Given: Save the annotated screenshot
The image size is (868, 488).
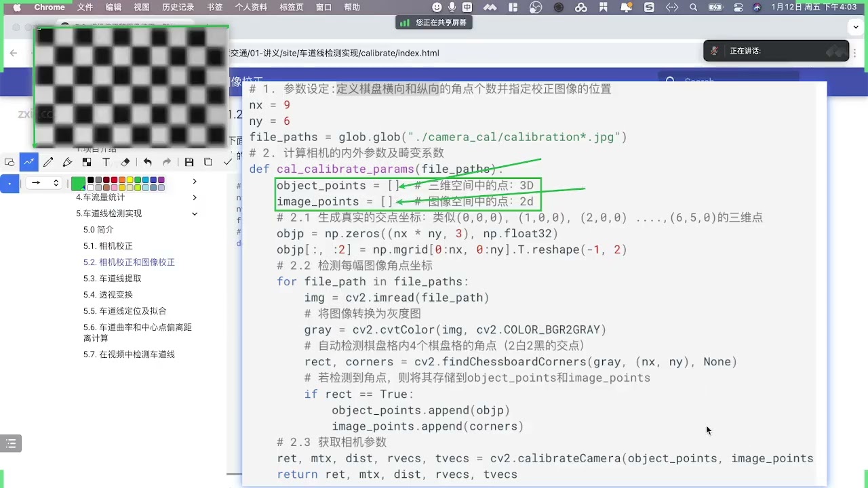Looking at the screenshot, I should [x=189, y=162].
